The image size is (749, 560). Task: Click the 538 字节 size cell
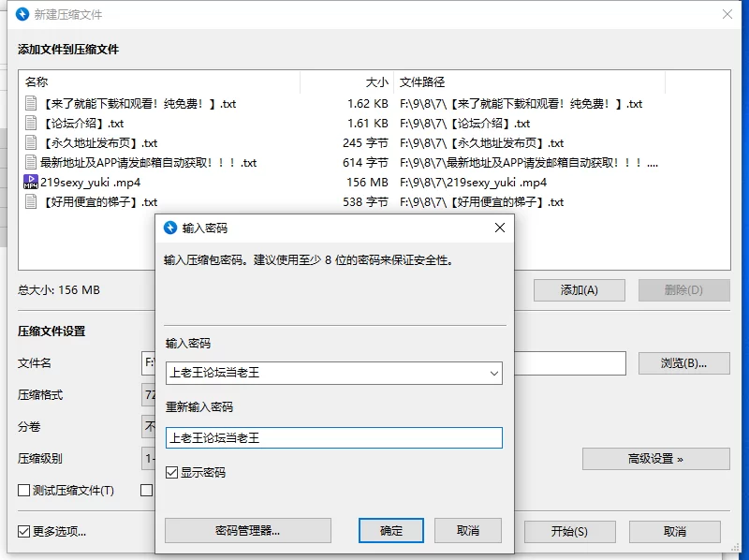click(365, 201)
